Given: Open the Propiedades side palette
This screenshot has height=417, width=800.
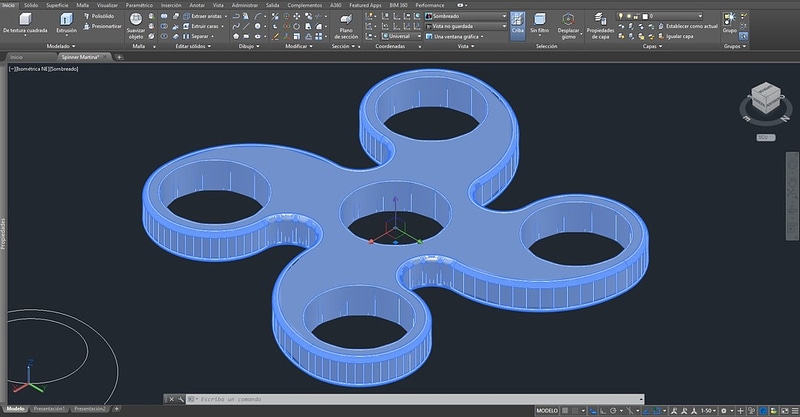Looking at the screenshot, I should tap(3, 234).
